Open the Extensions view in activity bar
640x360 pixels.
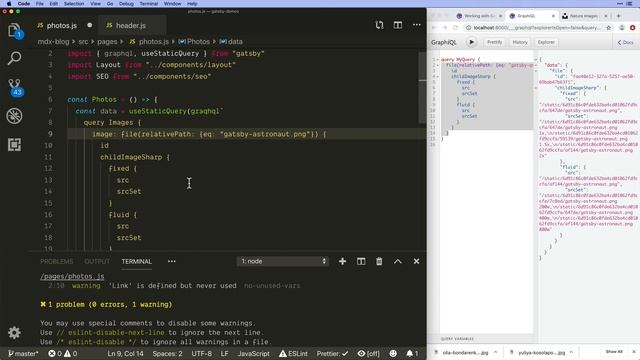click(14, 144)
